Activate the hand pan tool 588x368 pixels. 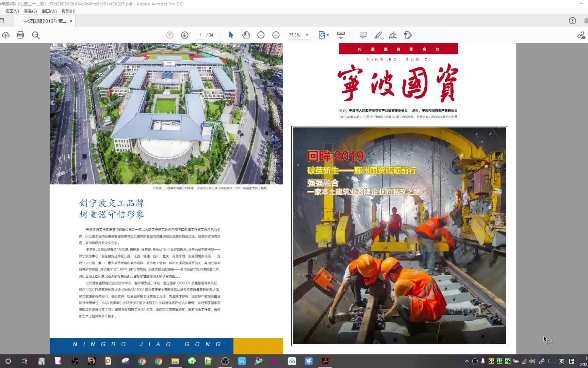(x=246, y=35)
